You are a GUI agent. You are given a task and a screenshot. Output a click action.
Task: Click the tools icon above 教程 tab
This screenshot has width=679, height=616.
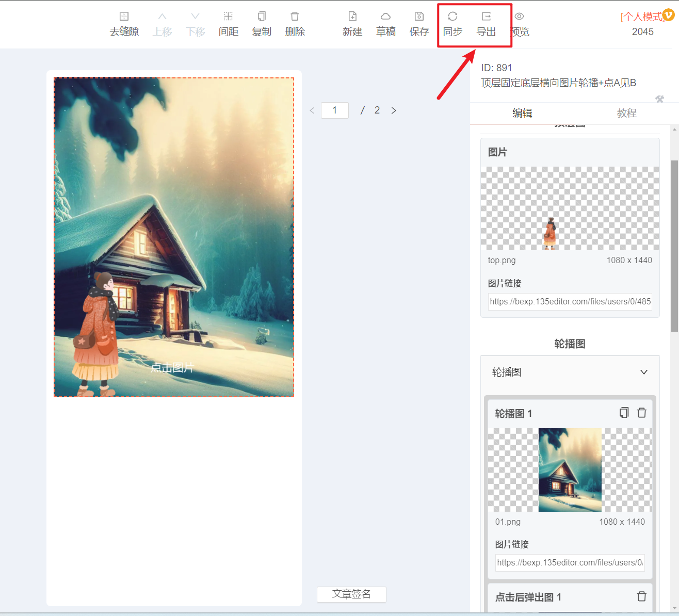[659, 99]
